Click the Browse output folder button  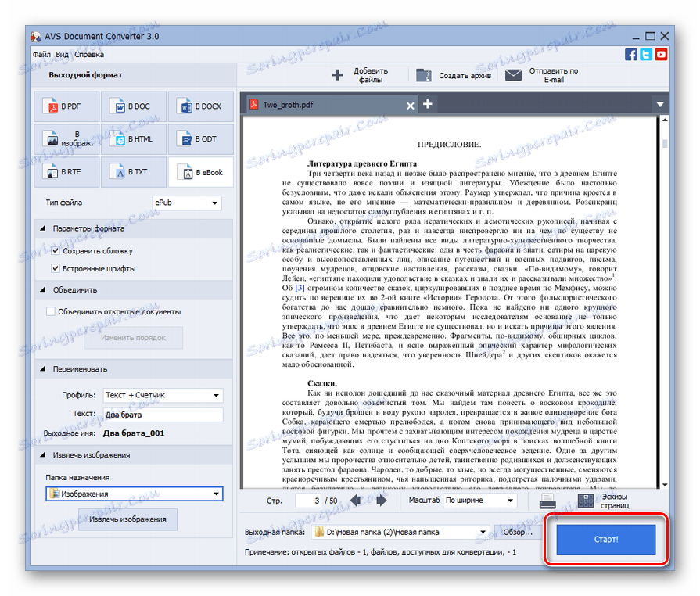tap(518, 532)
